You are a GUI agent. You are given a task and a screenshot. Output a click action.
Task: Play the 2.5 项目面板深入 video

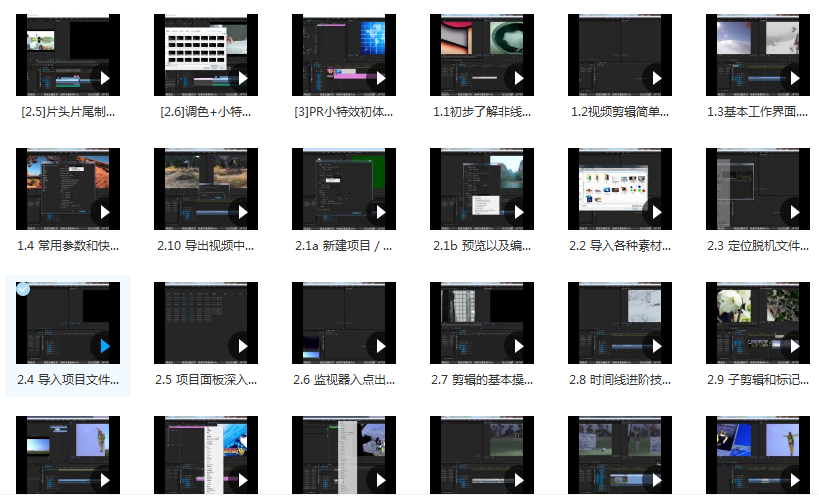tap(242, 346)
